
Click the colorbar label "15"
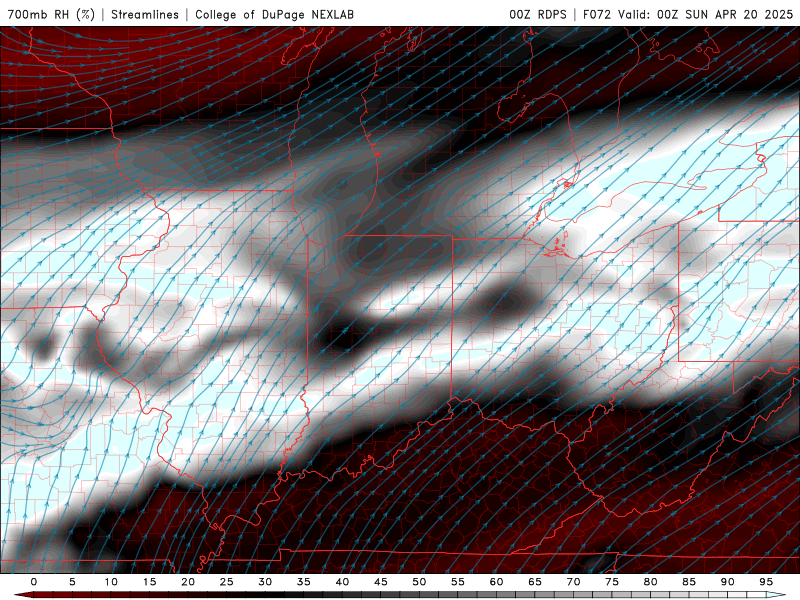pos(149,582)
